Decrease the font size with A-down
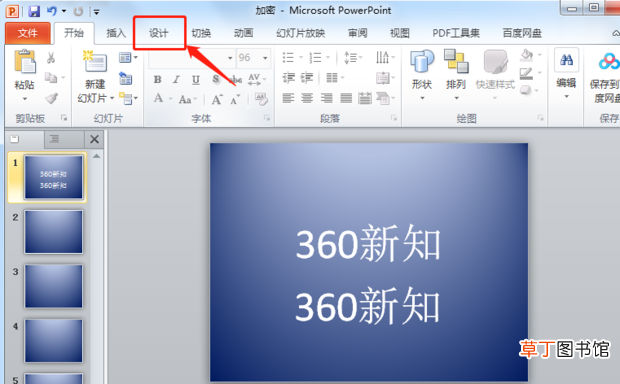The image size is (620, 384). [235, 99]
